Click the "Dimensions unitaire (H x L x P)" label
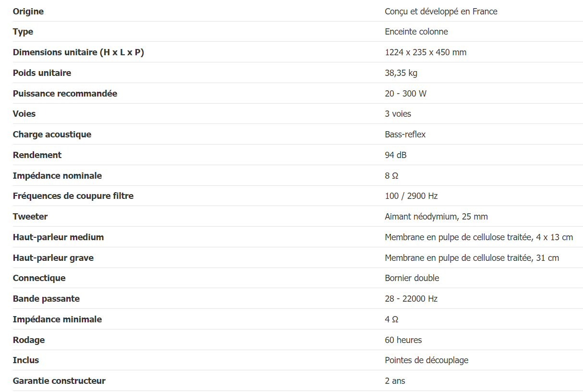This screenshot has width=583, height=392. click(78, 52)
